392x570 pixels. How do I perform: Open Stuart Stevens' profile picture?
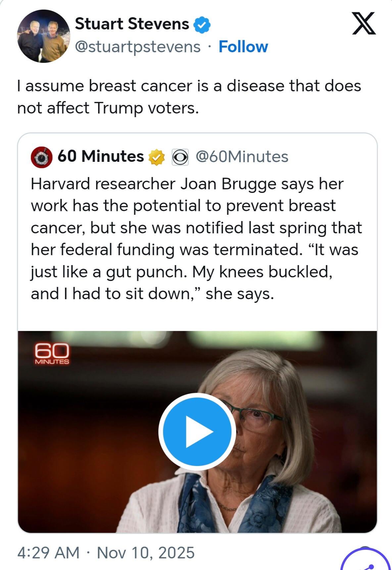click(44, 36)
